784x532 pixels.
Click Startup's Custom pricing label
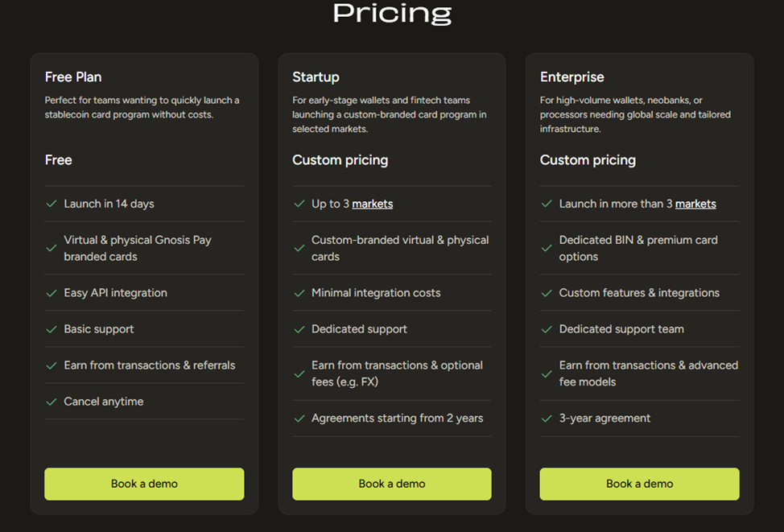click(x=340, y=160)
